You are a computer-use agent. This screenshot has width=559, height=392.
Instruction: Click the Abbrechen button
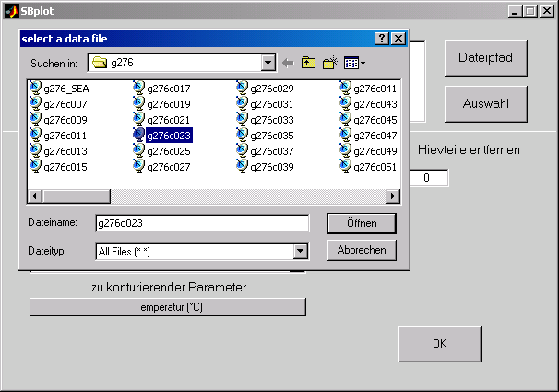pos(362,250)
